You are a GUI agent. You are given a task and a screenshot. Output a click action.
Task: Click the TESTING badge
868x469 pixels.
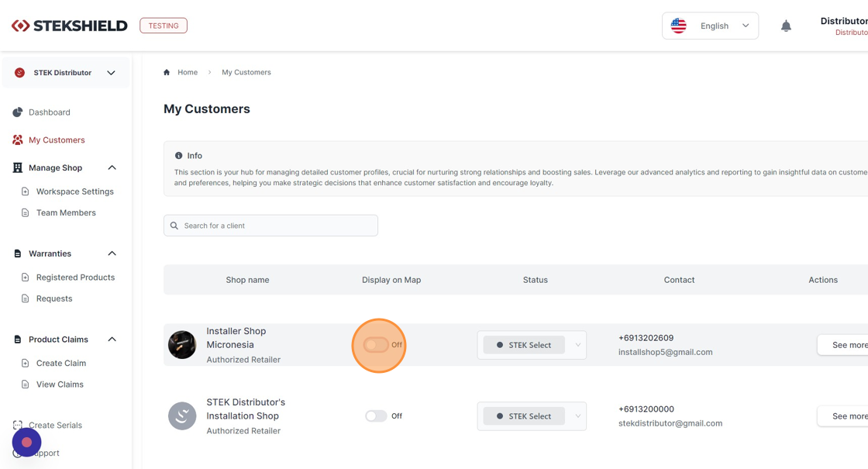pos(164,26)
